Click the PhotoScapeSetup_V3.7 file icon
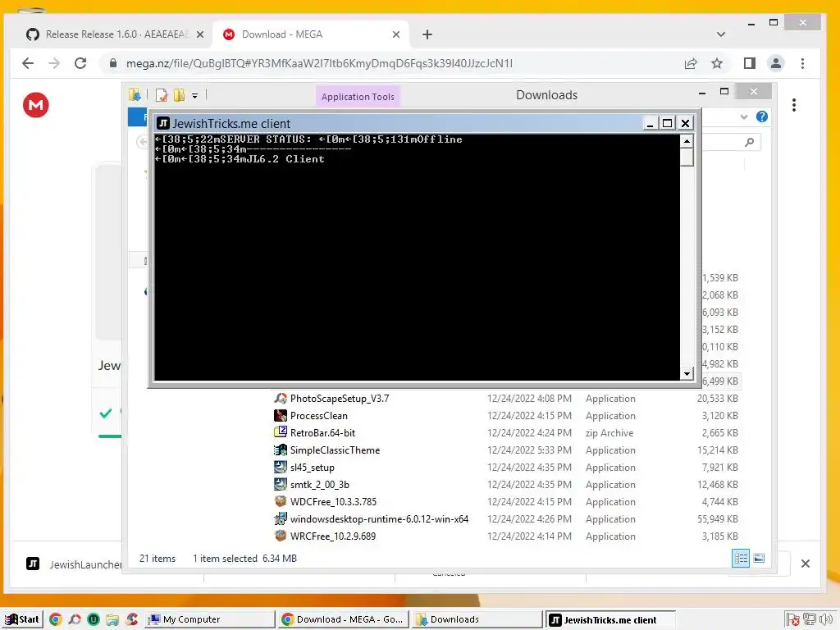 pyautogui.click(x=281, y=398)
